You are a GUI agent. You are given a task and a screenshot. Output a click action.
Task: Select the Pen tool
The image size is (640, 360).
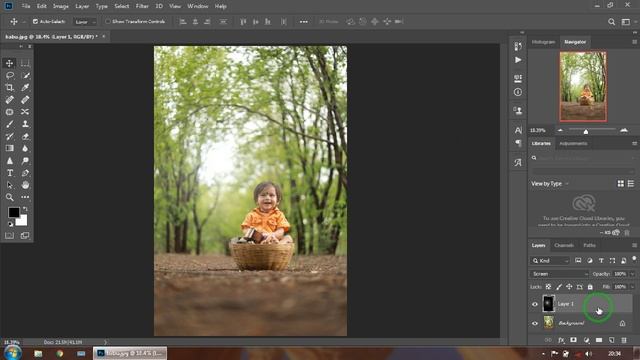click(25, 173)
